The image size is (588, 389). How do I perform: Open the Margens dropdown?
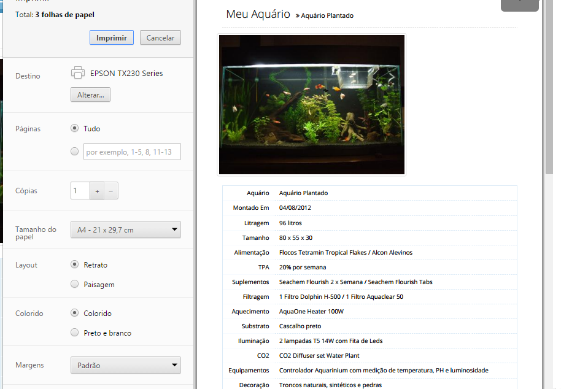(126, 365)
